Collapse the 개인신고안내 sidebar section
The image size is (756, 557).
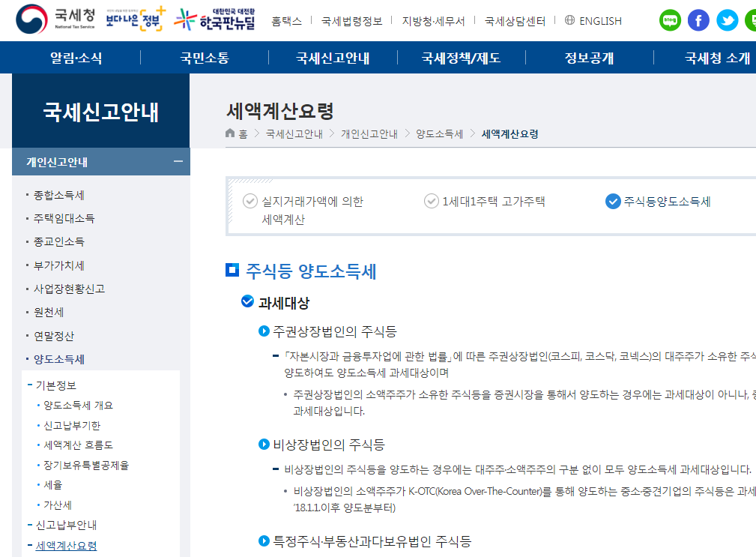point(178,162)
